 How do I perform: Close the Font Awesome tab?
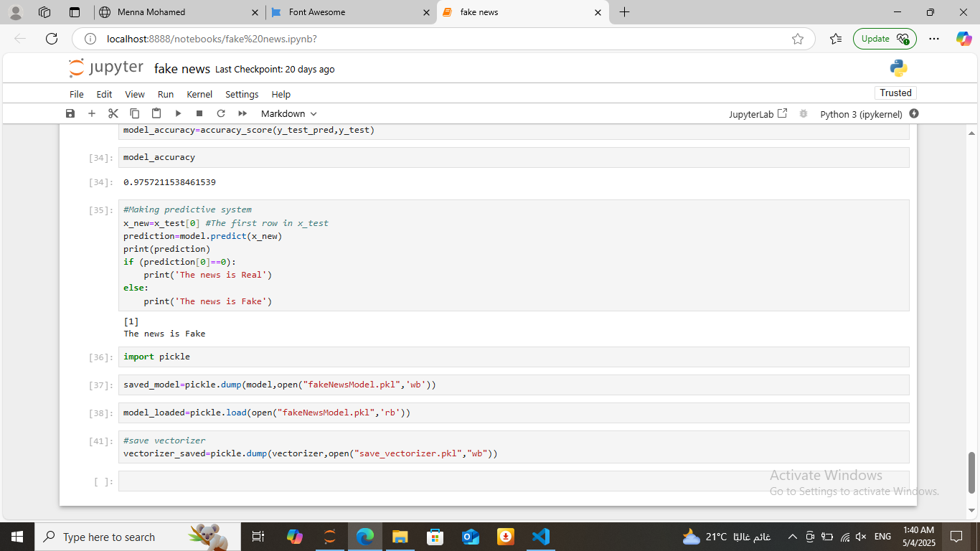(x=427, y=12)
